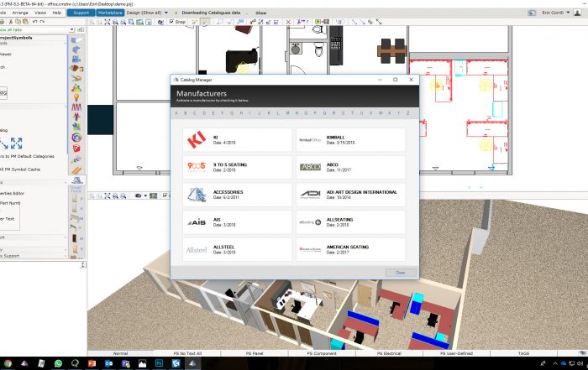
Task: Open the Arrange menu
Action: point(20,13)
